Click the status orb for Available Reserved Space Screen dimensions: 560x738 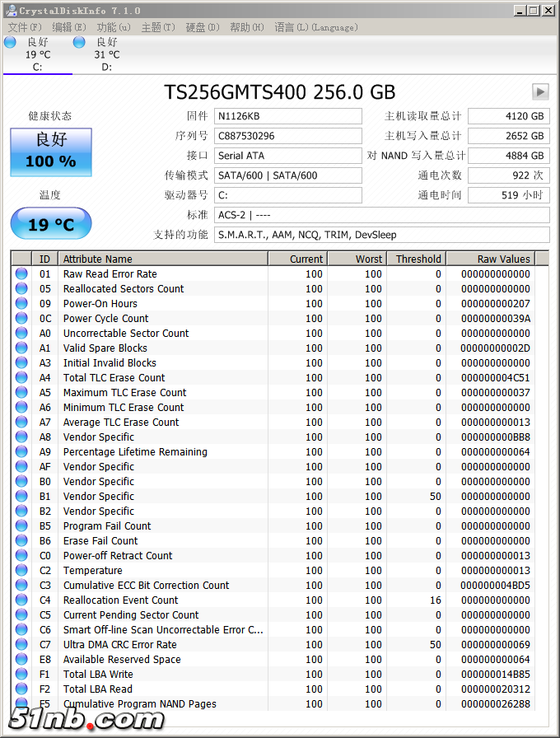(21, 659)
